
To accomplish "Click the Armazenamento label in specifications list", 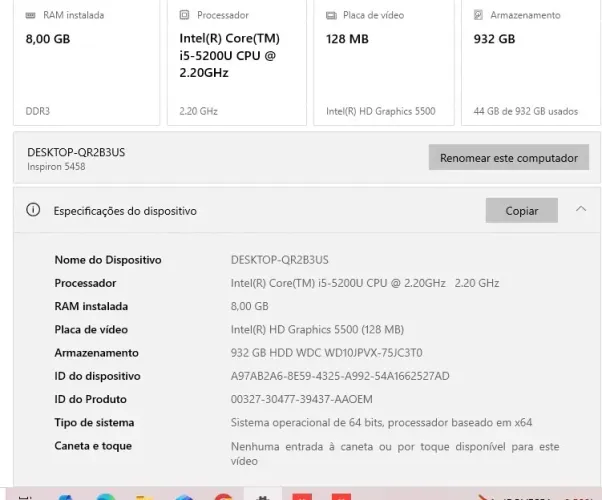I will tap(96, 353).
